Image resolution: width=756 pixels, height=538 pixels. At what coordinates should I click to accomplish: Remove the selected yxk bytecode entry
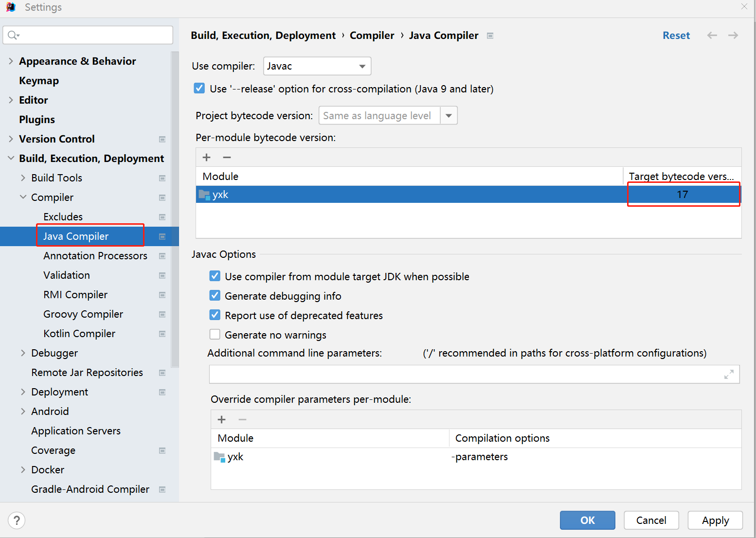click(227, 157)
